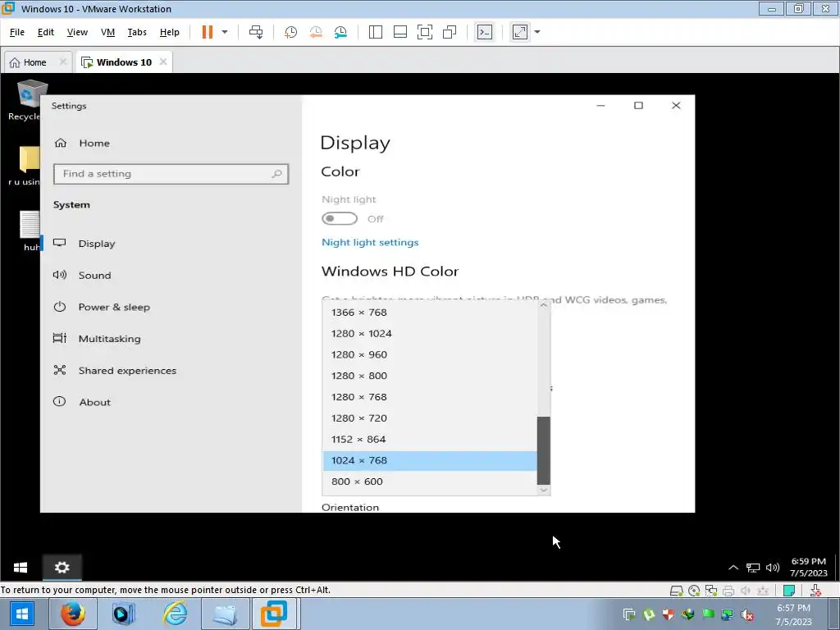Click the sound card status icon
Viewport: 840px width, 630px height.
pyautogui.click(x=745, y=591)
